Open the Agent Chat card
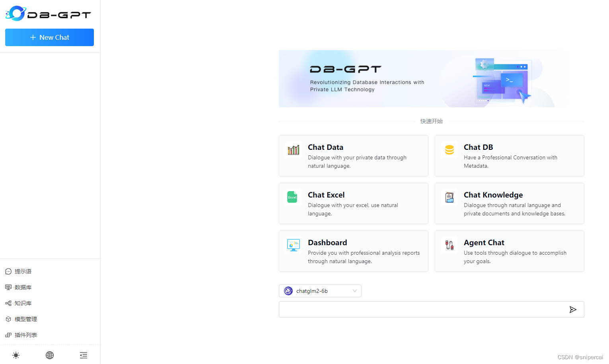The image size is (609, 364). coord(510,251)
